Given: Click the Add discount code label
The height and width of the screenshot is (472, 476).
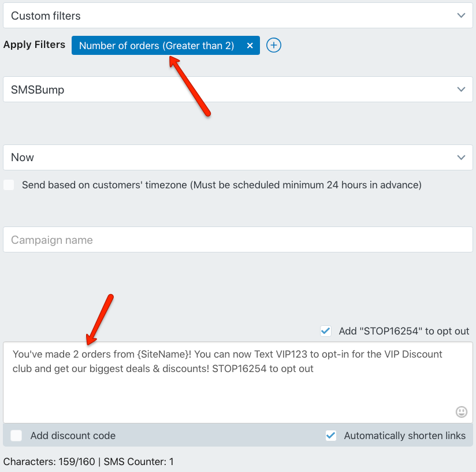Looking at the screenshot, I should pyautogui.click(x=73, y=436).
